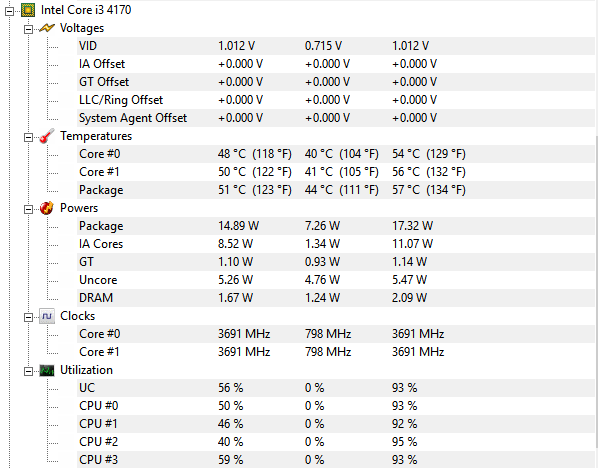This screenshot has height=468, width=598.
Task: Click the Intel Core i3 CPU chip icon
Action: [28, 10]
